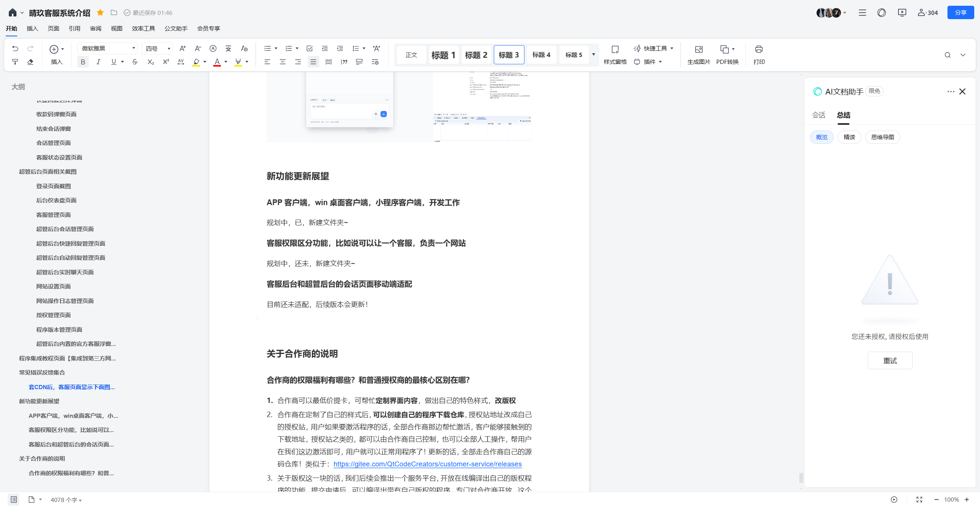Click the center align icon
Viewport: 980px width, 507px height.
[283, 62]
